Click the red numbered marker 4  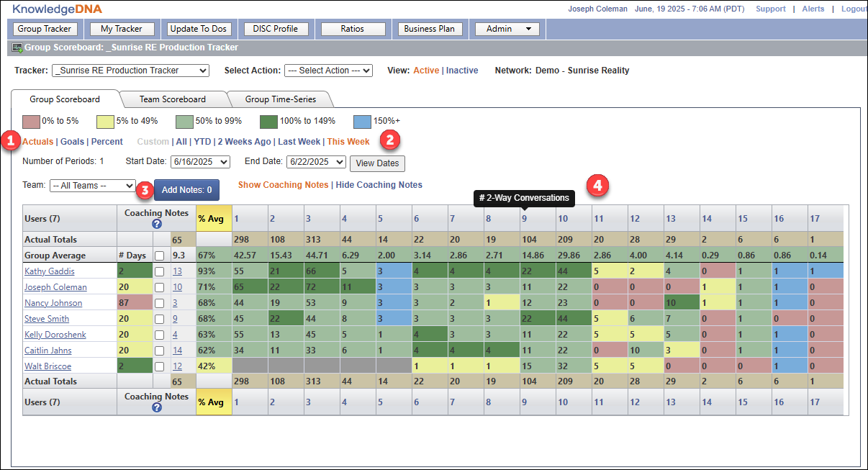pyautogui.click(x=598, y=186)
